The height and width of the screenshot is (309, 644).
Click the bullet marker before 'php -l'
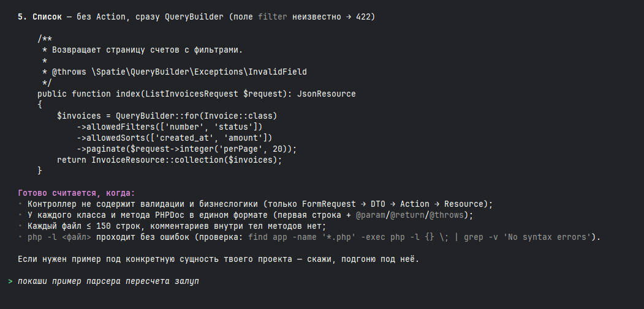click(x=20, y=237)
